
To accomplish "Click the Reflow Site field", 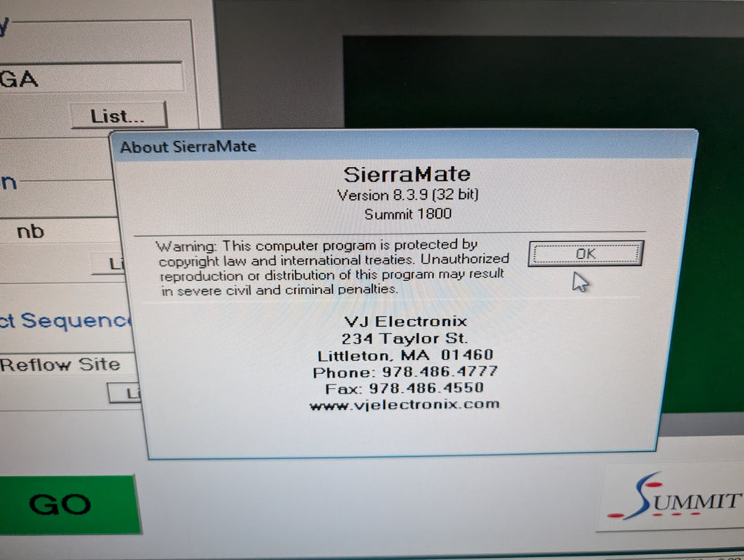I will click(x=62, y=364).
